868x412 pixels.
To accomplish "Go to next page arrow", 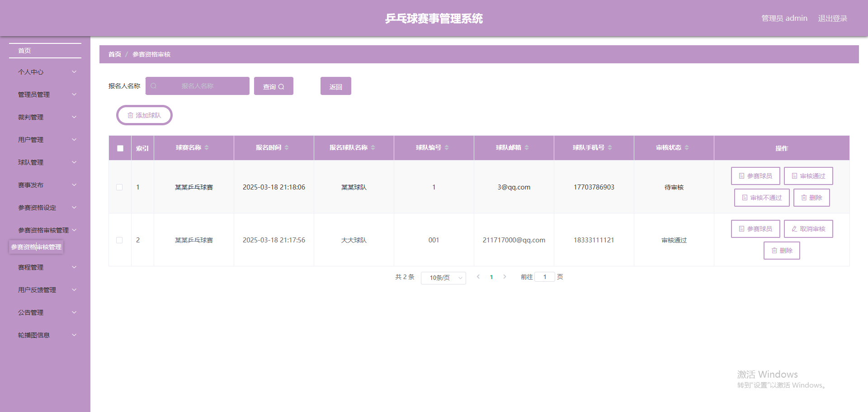I will coord(505,277).
